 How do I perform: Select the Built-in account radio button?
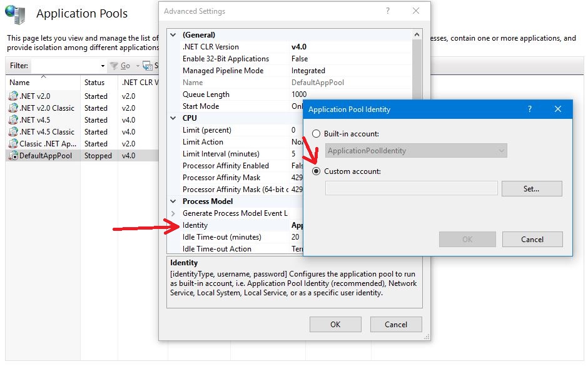pos(317,134)
